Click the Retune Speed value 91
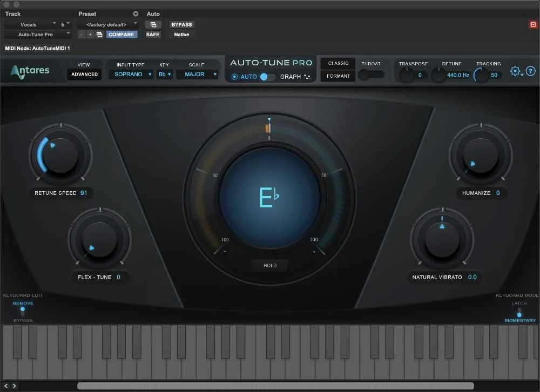This screenshot has width=540, height=392. coord(84,193)
